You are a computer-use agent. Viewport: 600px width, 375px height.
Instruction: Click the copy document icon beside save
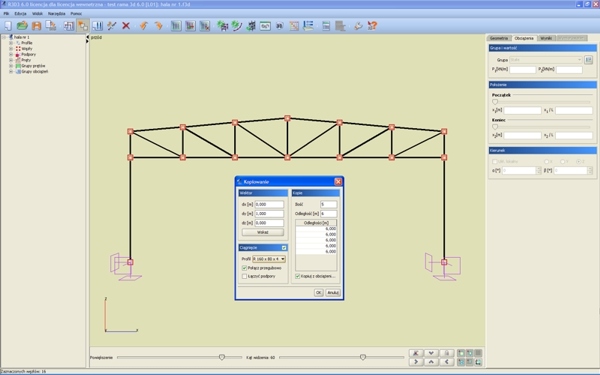[51, 26]
